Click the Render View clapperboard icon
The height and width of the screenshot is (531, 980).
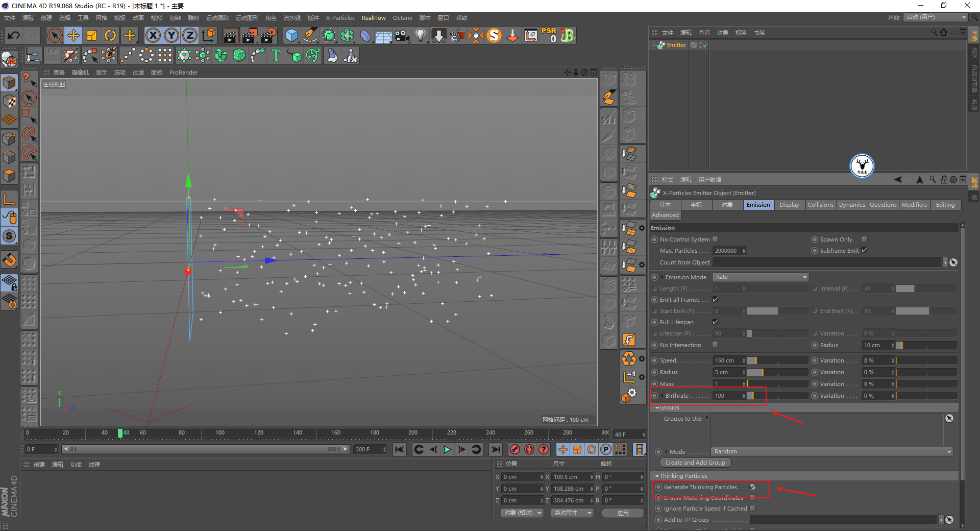tap(231, 35)
